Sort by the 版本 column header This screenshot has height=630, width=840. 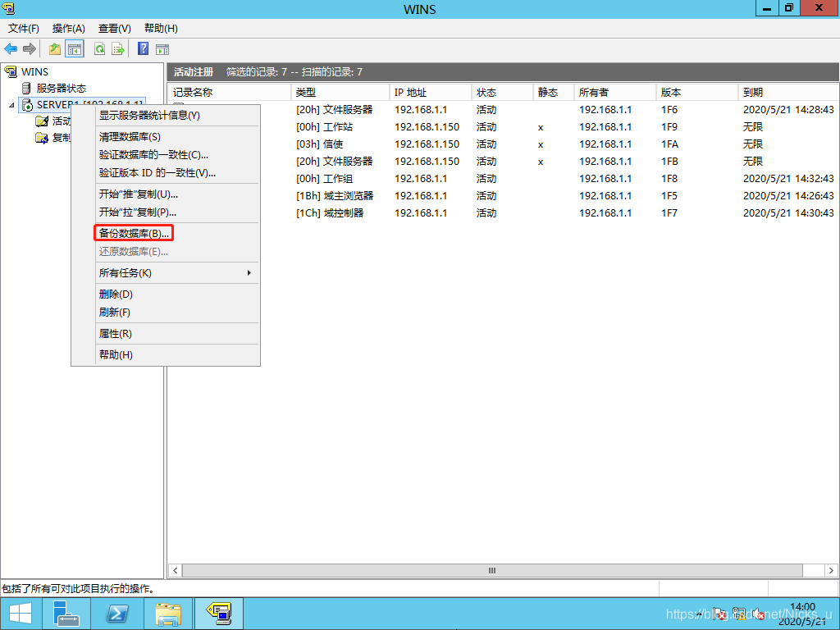tap(697, 92)
